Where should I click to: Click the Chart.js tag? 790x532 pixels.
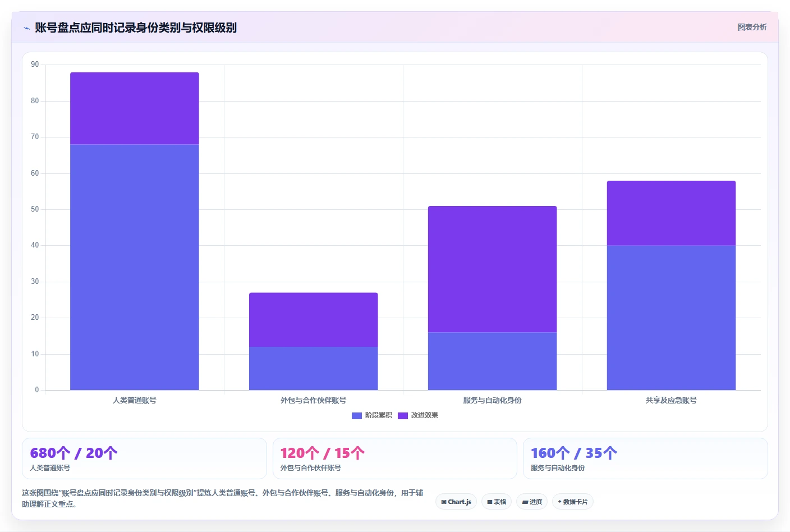coord(456,502)
